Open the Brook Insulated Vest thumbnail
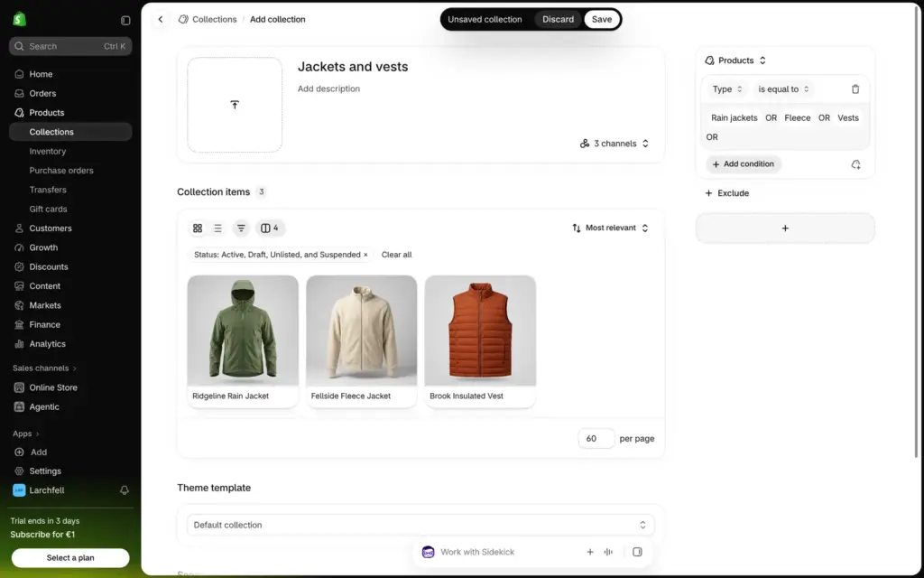Image resolution: width=924 pixels, height=578 pixels. [480, 331]
